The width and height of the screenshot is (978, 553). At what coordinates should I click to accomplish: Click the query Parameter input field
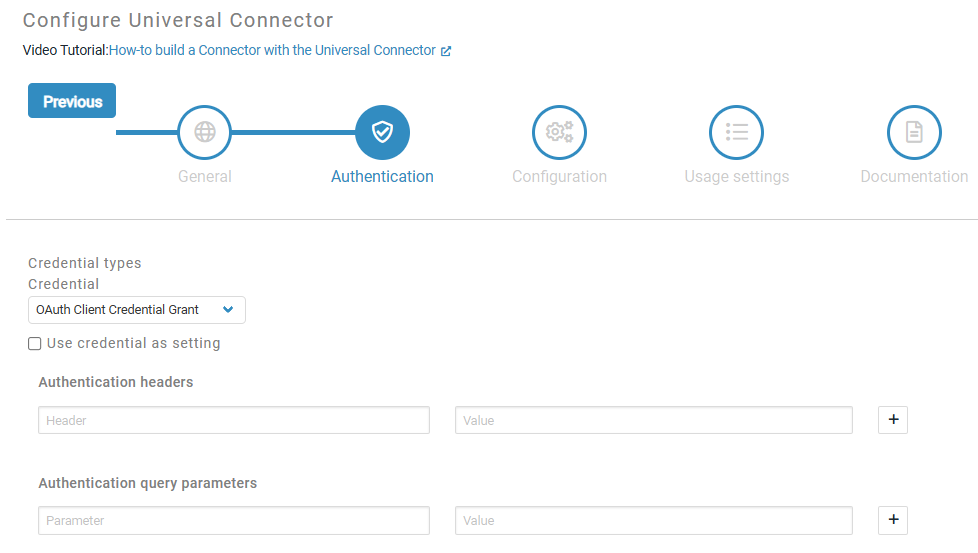coord(234,520)
